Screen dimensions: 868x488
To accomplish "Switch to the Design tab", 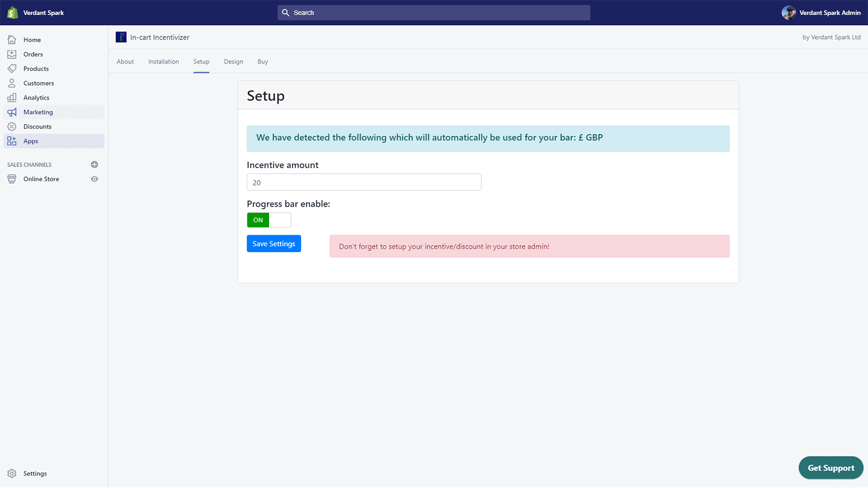I will [233, 61].
